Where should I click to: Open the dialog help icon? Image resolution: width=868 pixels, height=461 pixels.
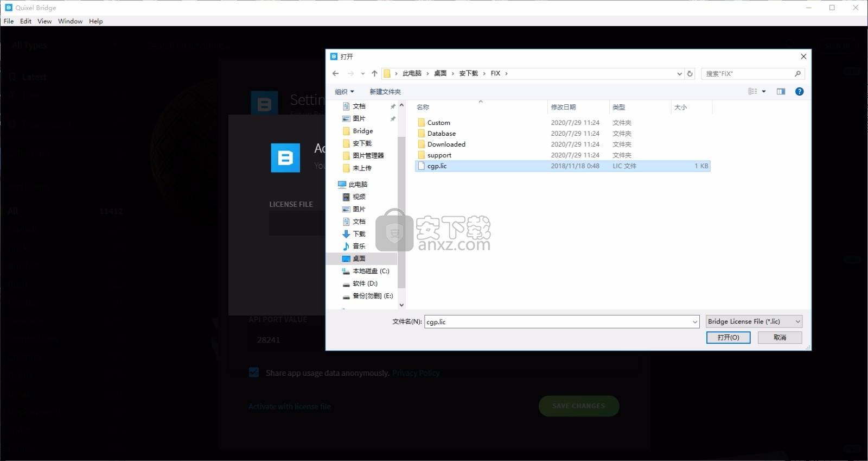pyautogui.click(x=799, y=91)
